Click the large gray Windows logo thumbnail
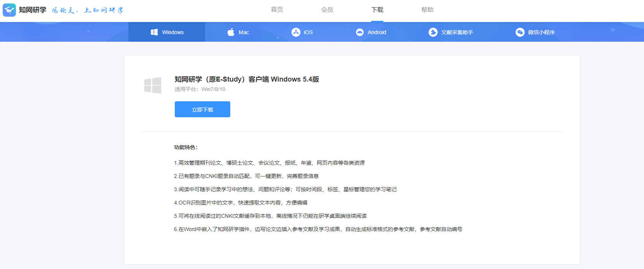The image size is (644, 269). pos(153,85)
